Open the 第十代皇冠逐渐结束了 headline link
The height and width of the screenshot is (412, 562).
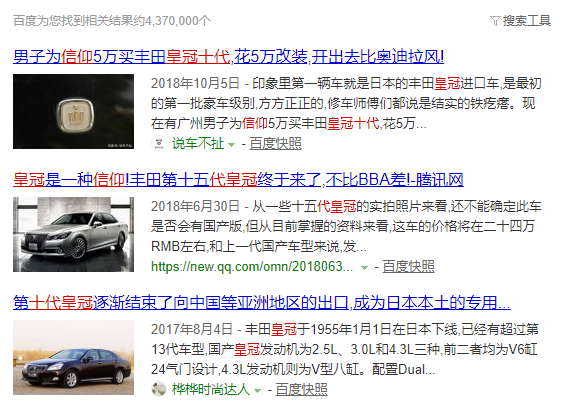click(262, 303)
